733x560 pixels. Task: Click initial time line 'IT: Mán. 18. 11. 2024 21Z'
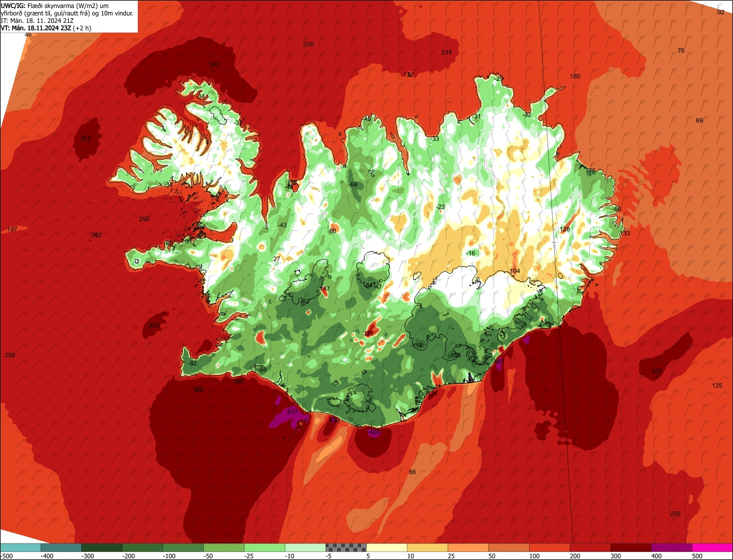[37, 21]
